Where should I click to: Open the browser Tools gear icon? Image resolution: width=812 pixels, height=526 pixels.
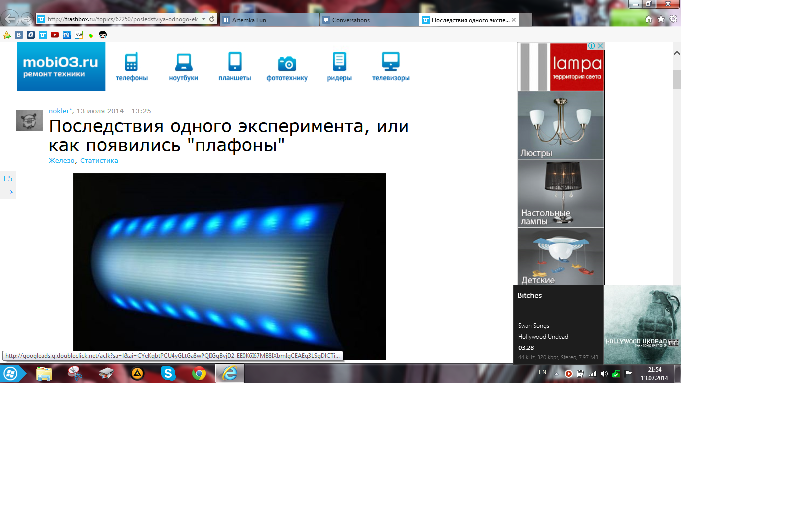coord(673,19)
